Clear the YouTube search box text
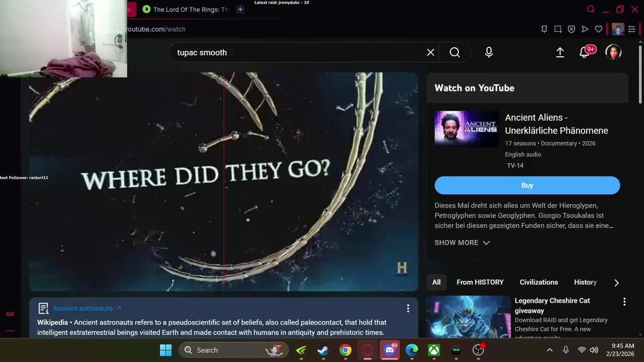Viewport: 644px width, 362px height. pos(431,52)
